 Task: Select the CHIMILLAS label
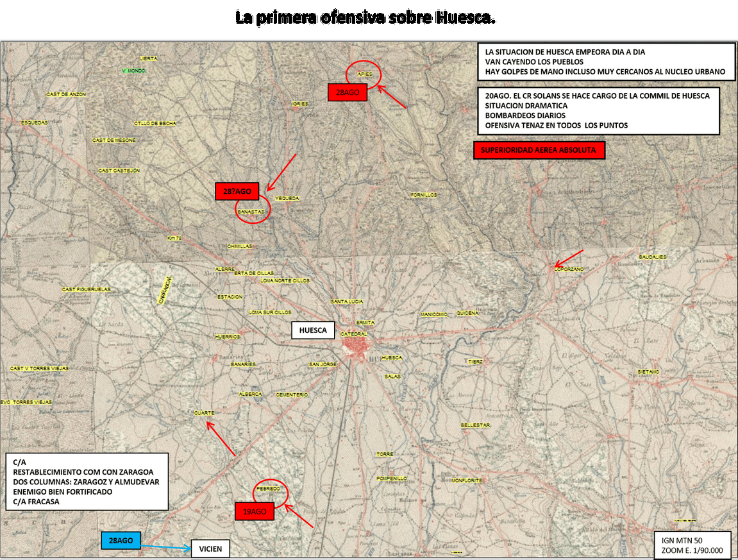[x=240, y=246]
